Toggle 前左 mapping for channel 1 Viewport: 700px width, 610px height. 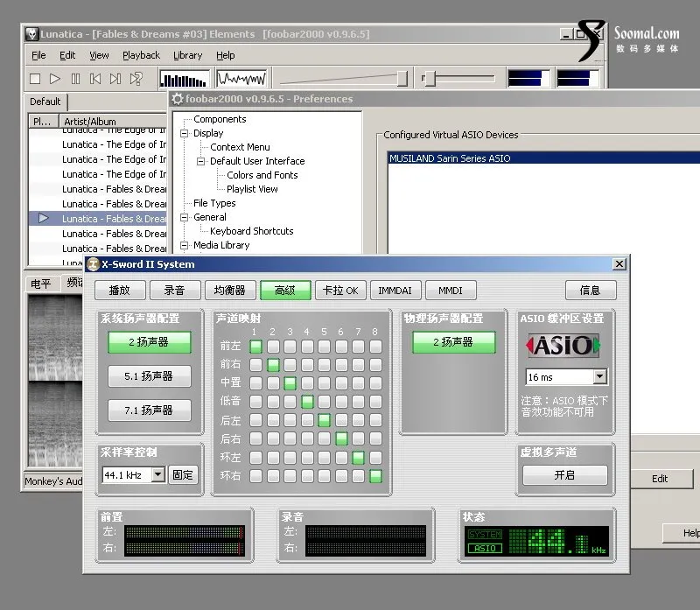click(x=255, y=346)
